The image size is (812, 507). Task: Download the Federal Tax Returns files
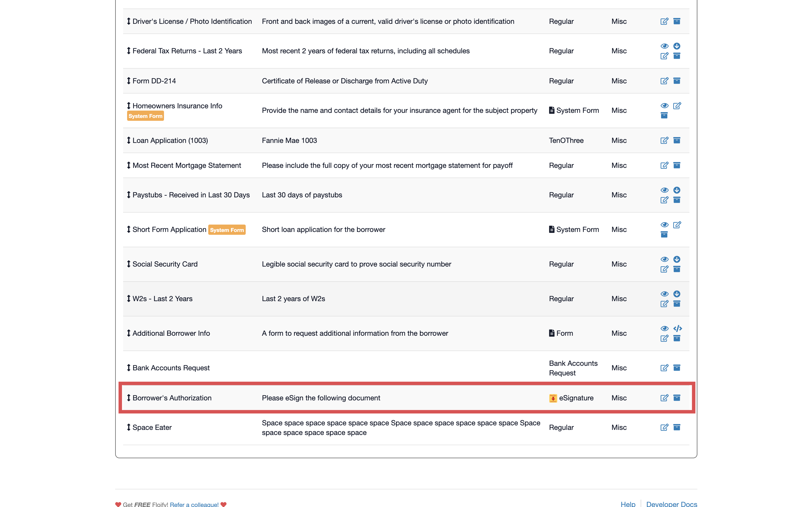677,46
